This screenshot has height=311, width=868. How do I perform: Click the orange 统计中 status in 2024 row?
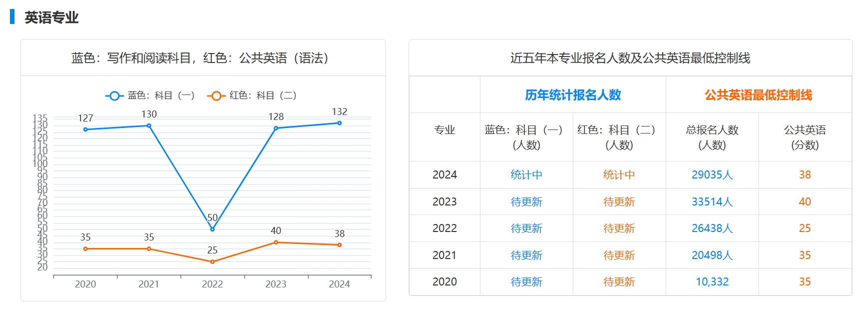(x=619, y=175)
